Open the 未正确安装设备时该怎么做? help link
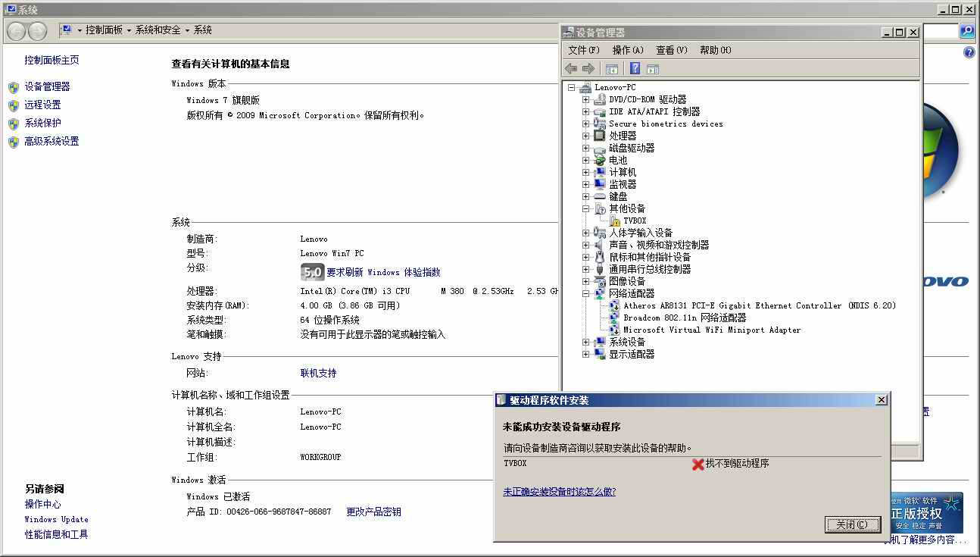 [x=559, y=492]
